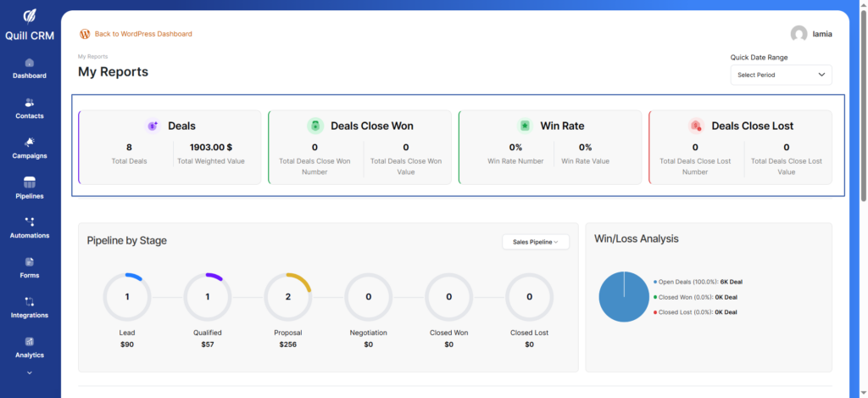The image size is (868, 398).
Task: Select the Forms sidebar icon
Action: click(x=30, y=262)
